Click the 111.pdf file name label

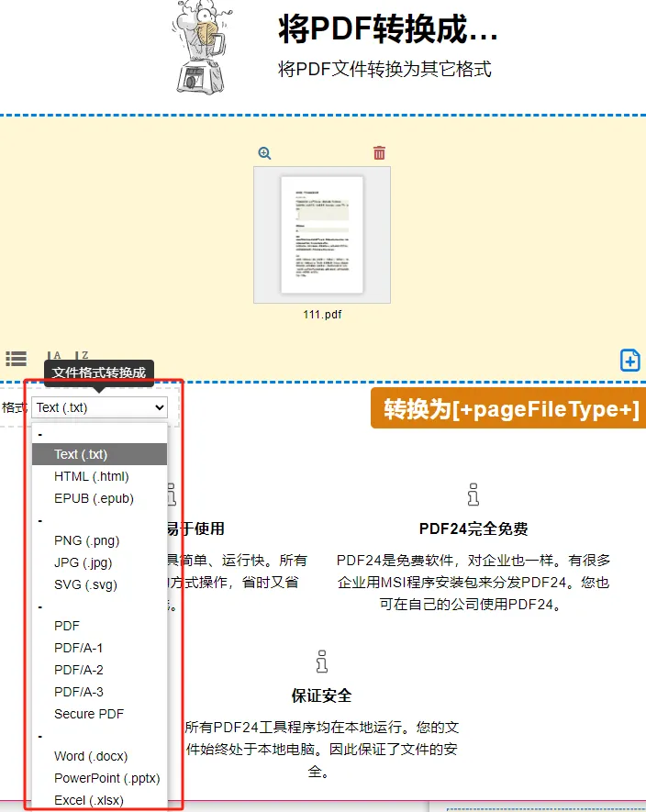(x=322, y=315)
